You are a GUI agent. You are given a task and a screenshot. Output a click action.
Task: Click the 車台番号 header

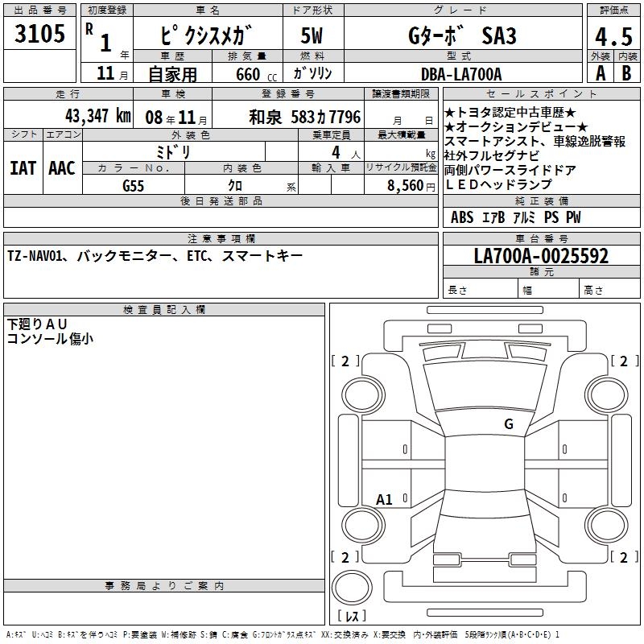(541, 238)
